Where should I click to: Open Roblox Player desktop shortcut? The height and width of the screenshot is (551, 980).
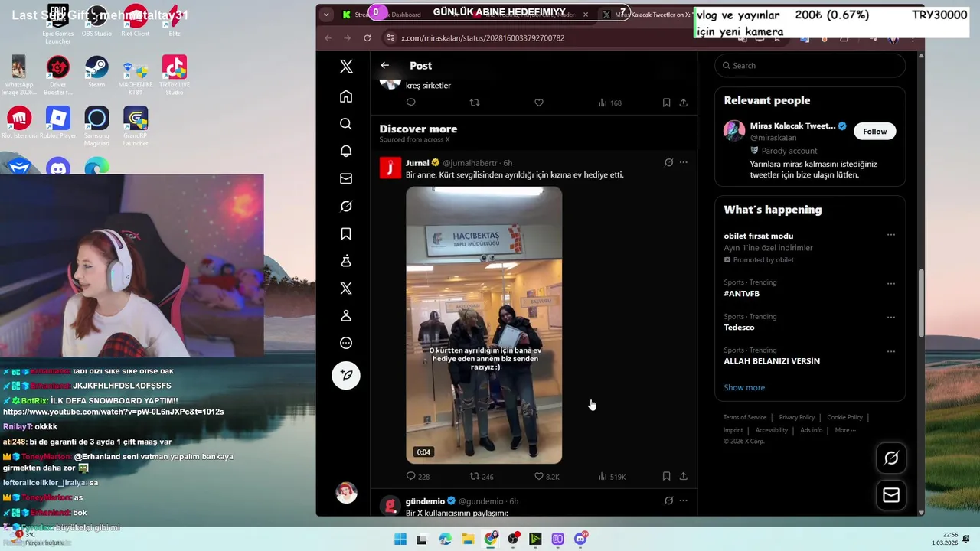58,123
